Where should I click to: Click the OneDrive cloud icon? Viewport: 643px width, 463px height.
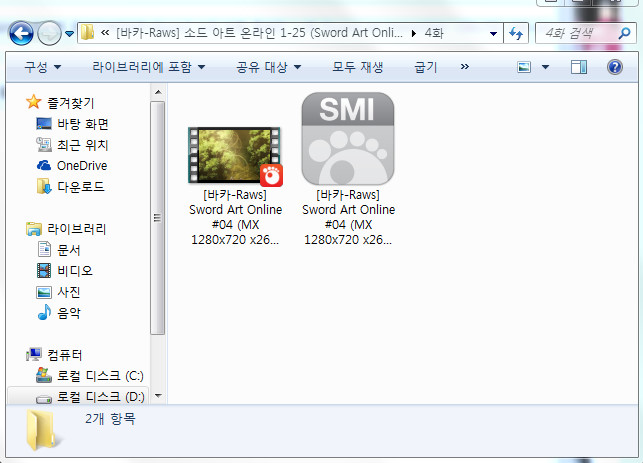pos(44,165)
